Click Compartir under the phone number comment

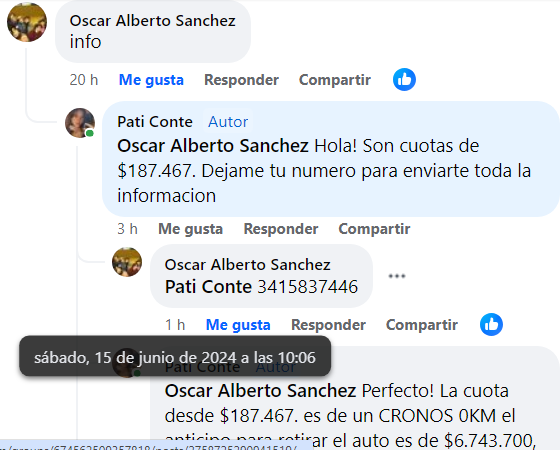(x=422, y=325)
